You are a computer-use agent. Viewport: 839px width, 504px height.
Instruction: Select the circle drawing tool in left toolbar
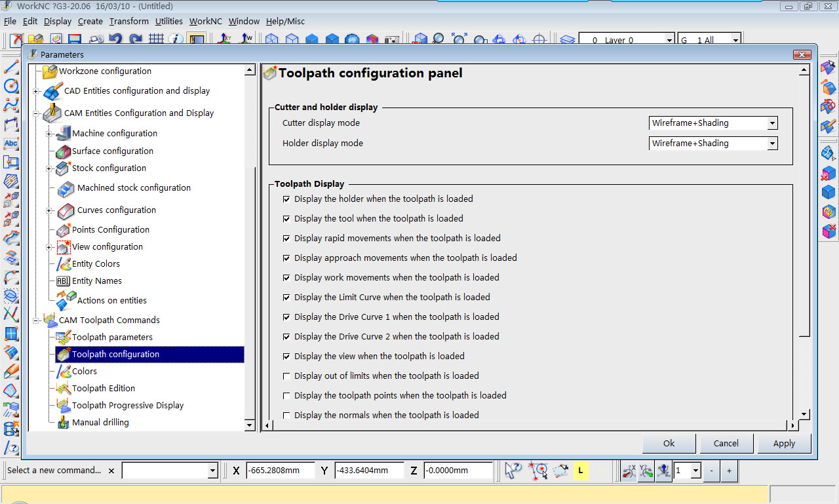pyautogui.click(x=10, y=86)
